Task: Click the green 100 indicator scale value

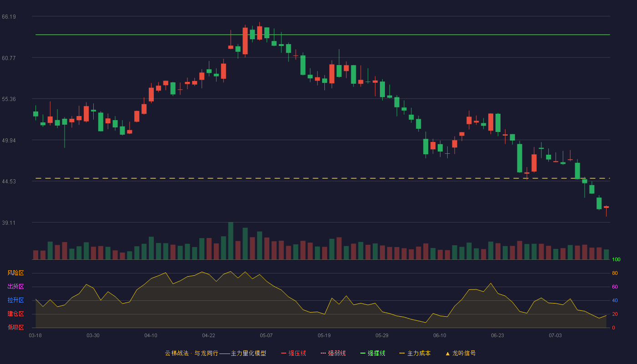Action: click(616, 259)
